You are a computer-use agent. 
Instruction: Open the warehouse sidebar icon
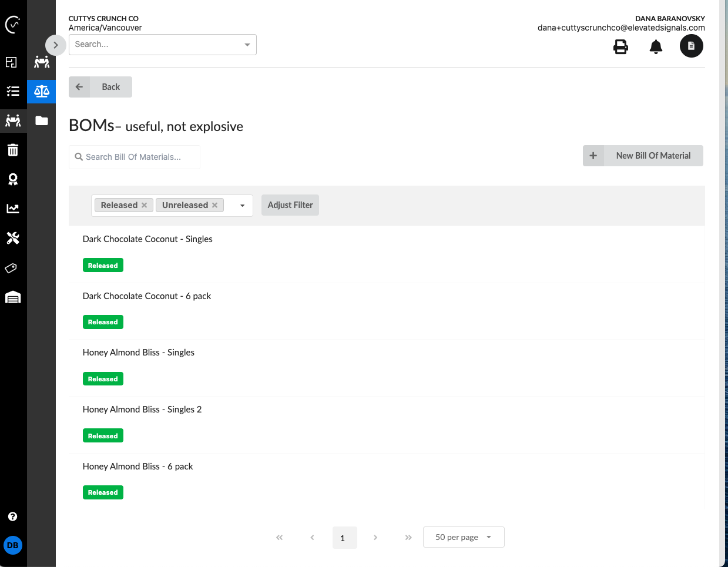pos(13,297)
